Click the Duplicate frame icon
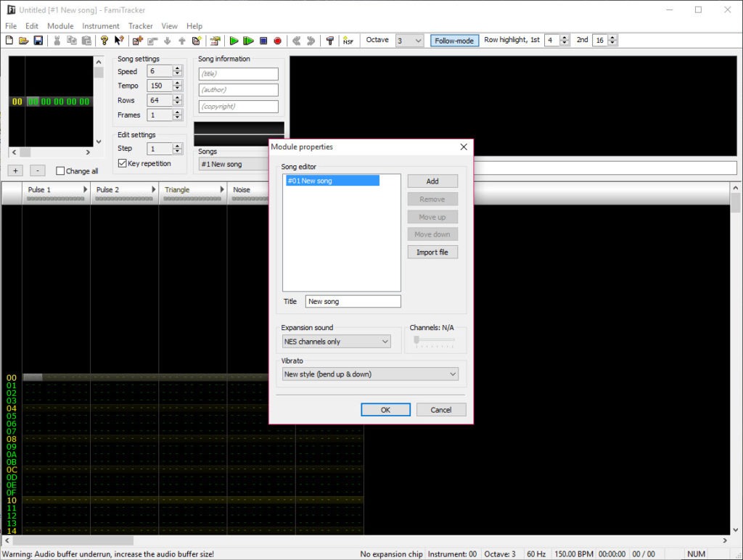This screenshot has height=560, width=743. [197, 41]
